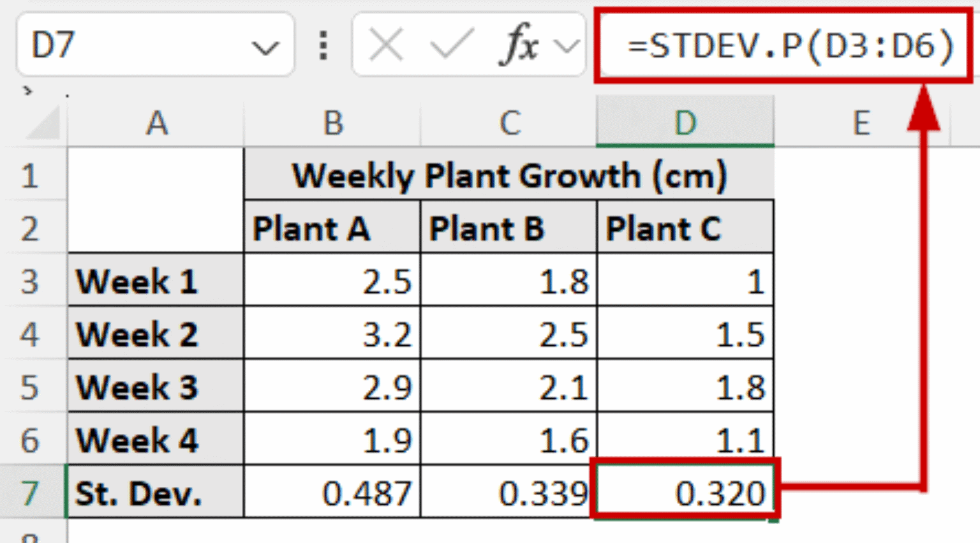
Task: Select column header D
Action: pos(685,124)
